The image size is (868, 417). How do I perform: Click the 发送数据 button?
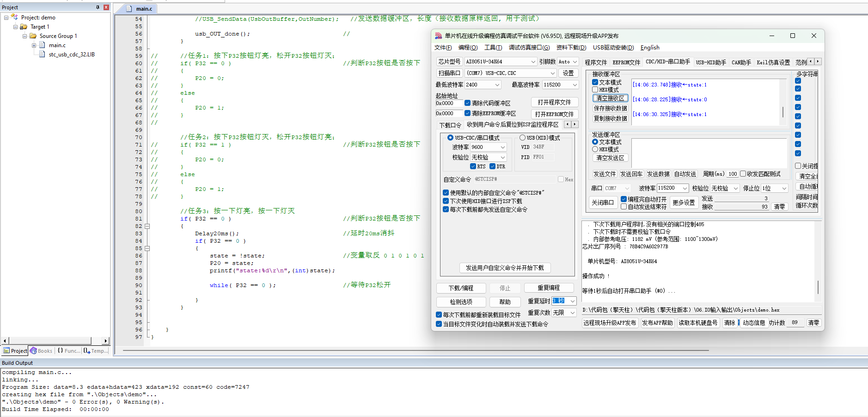click(x=658, y=174)
